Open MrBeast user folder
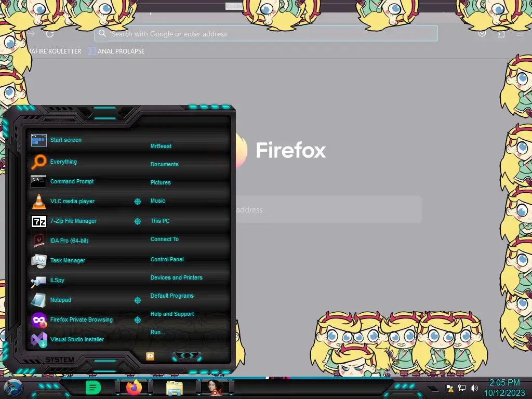This screenshot has width=532, height=399. (161, 146)
